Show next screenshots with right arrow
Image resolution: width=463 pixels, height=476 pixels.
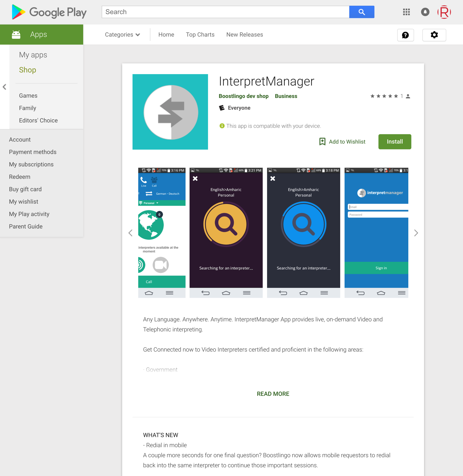tap(416, 233)
